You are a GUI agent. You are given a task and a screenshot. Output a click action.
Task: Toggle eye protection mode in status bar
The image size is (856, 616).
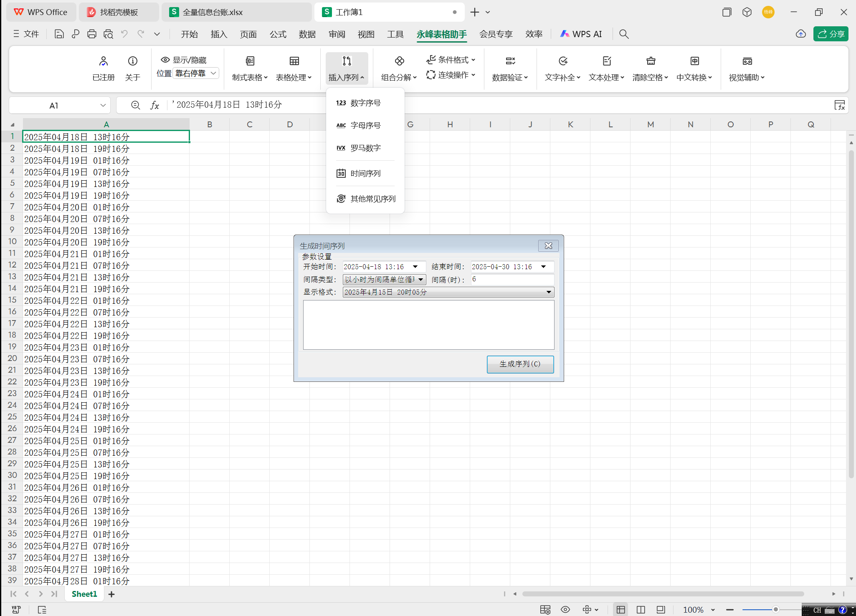coord(565,609)
